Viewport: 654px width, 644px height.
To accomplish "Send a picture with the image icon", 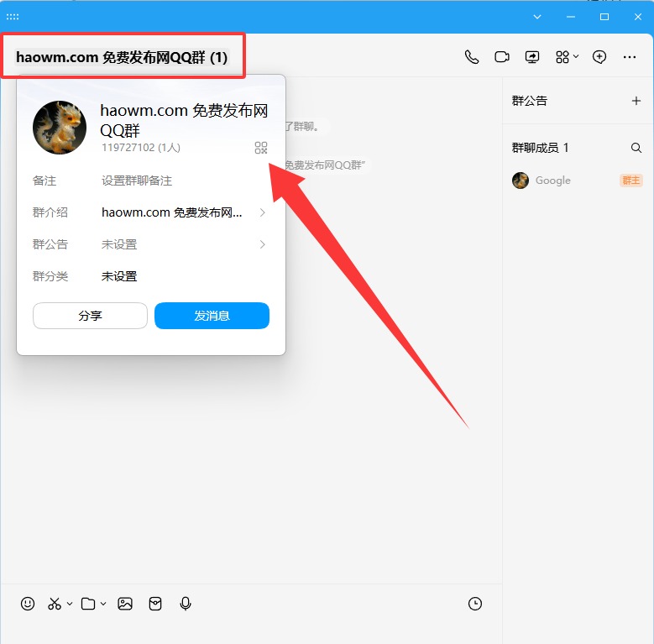I will tap(125, 604).
